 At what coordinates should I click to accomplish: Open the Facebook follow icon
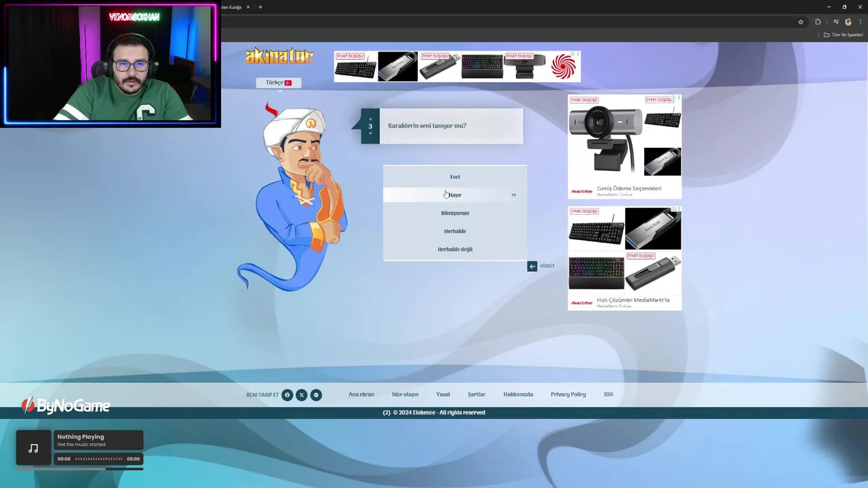pyautogui.click(x=288, y=395)
